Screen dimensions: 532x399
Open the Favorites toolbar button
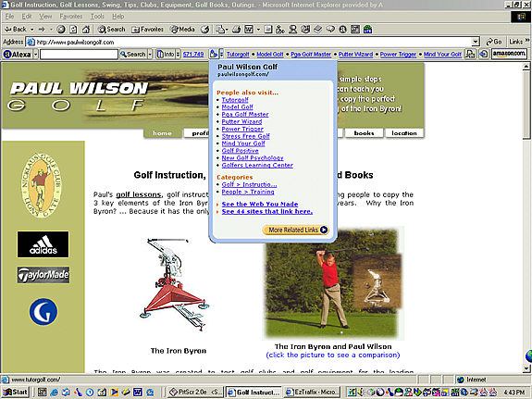point(148,30)
